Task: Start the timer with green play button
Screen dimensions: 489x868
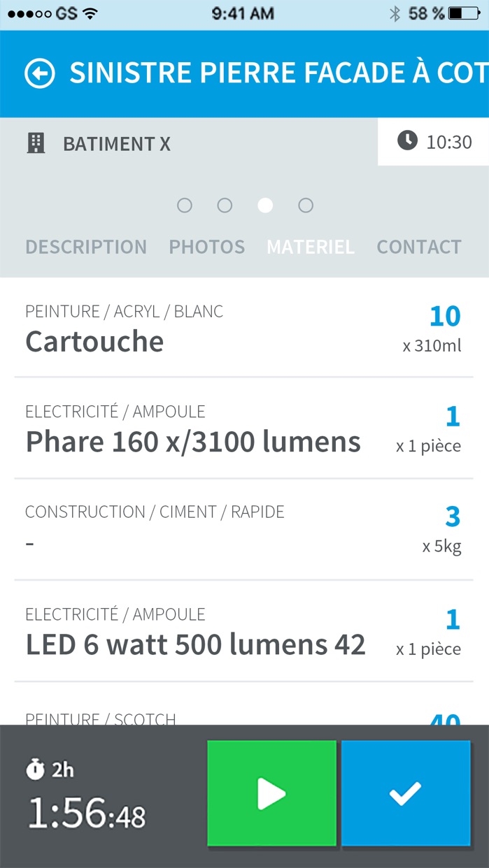Action: 271,793
